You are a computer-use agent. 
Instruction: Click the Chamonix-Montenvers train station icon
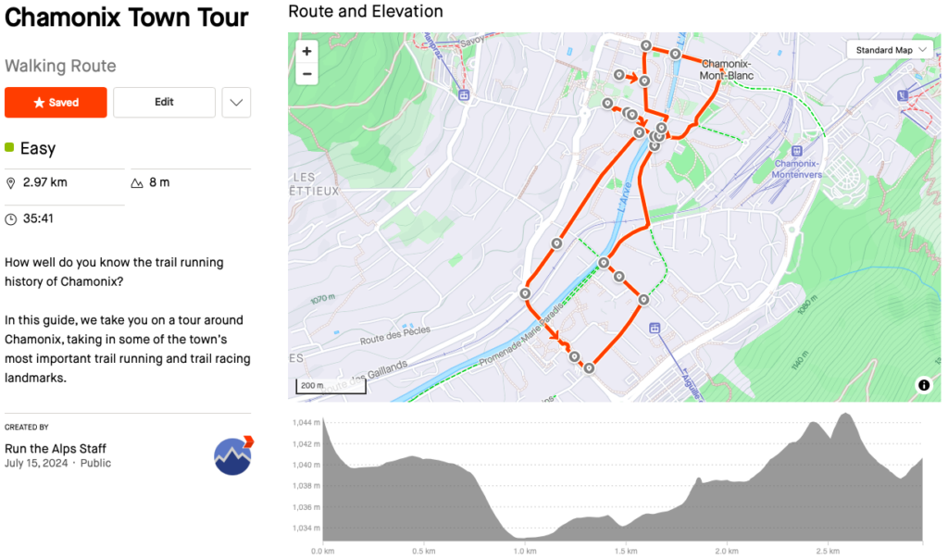click(x=796, y=150)
